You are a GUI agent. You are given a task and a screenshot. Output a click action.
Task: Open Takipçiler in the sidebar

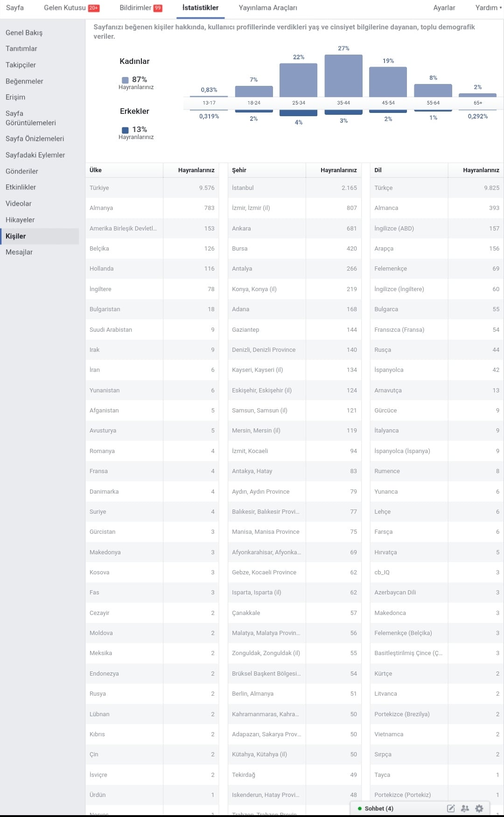[x=21, y=65]
